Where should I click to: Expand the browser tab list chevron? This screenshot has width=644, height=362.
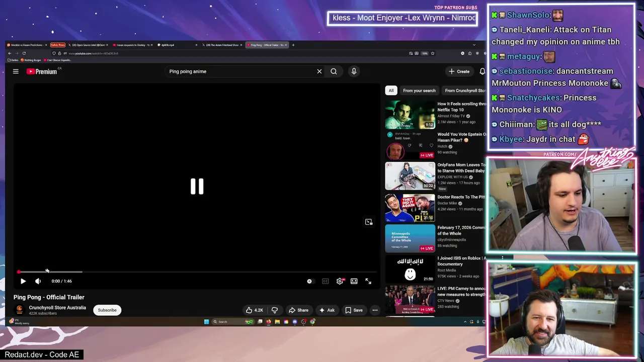[473, 45]
